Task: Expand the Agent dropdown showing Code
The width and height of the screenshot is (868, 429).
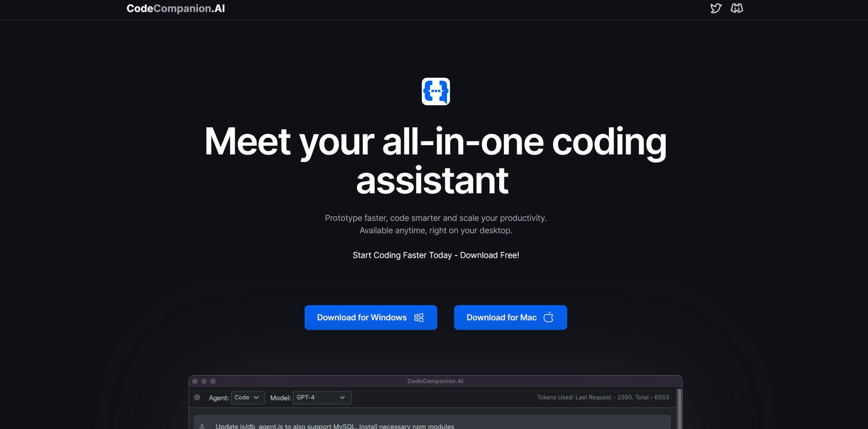Action: (x=247, y=397)
